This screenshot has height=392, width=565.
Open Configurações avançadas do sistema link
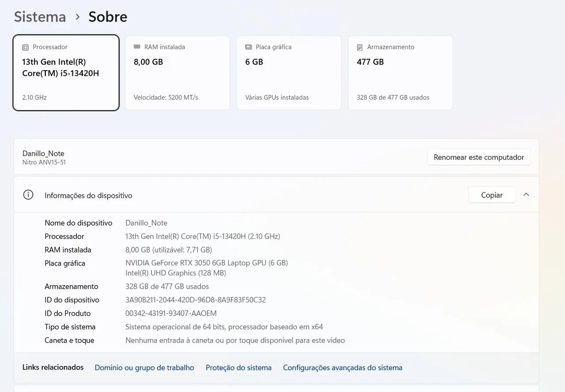point(343,368)
